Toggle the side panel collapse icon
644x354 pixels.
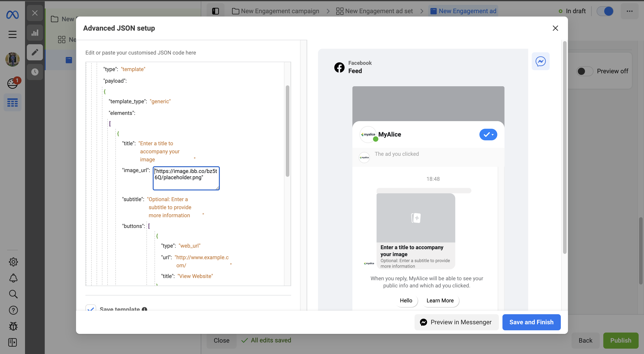tap(215, 11)
